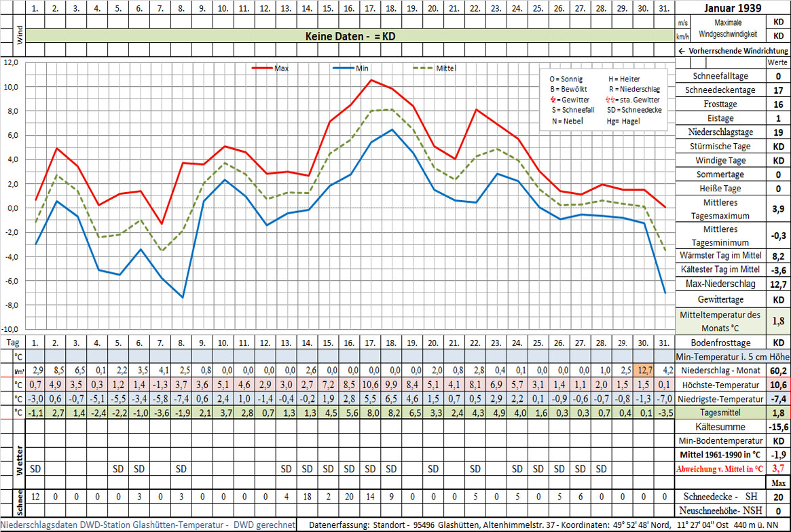Click the single Gewitter lightning symbol
Screen dimensions: 791x532
tap(553, 100)
